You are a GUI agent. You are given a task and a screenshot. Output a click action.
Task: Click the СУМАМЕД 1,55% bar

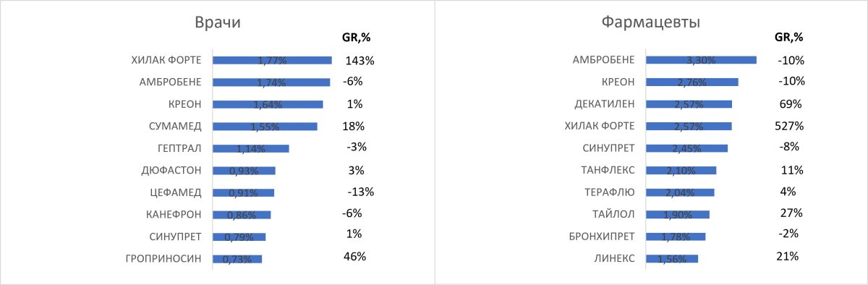click(x=265, y=127)
